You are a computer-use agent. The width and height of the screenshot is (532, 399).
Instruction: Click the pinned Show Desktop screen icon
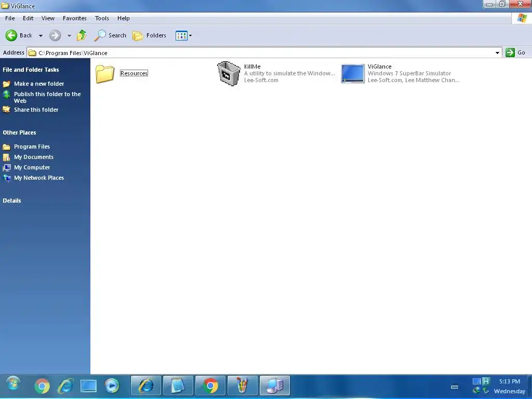88,386
